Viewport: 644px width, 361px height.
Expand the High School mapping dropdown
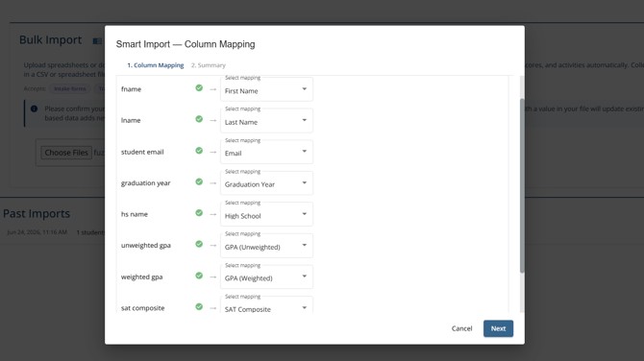coord(266,214)
